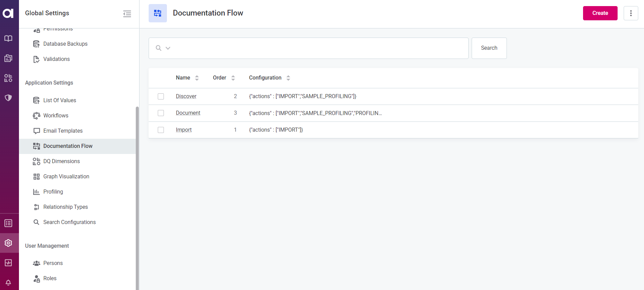Go to Relationship Types settings
Image resolution: width=644 pixels, height=290 pixels.
(x=65, y=207)
